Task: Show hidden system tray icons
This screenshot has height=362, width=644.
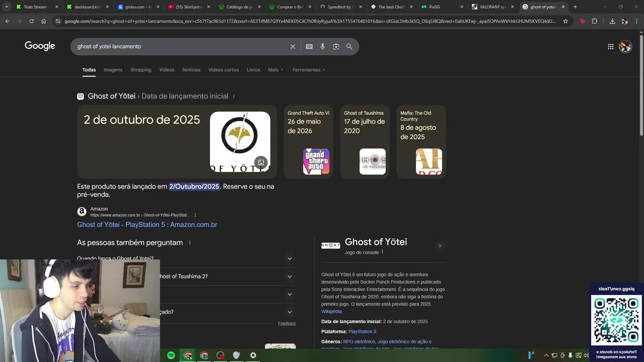Action: point(546,355)
